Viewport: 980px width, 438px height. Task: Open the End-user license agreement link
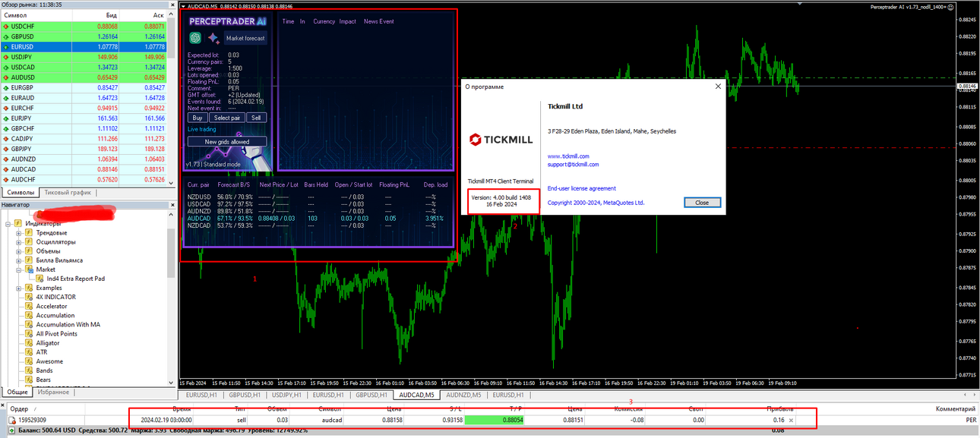(582, 188)
